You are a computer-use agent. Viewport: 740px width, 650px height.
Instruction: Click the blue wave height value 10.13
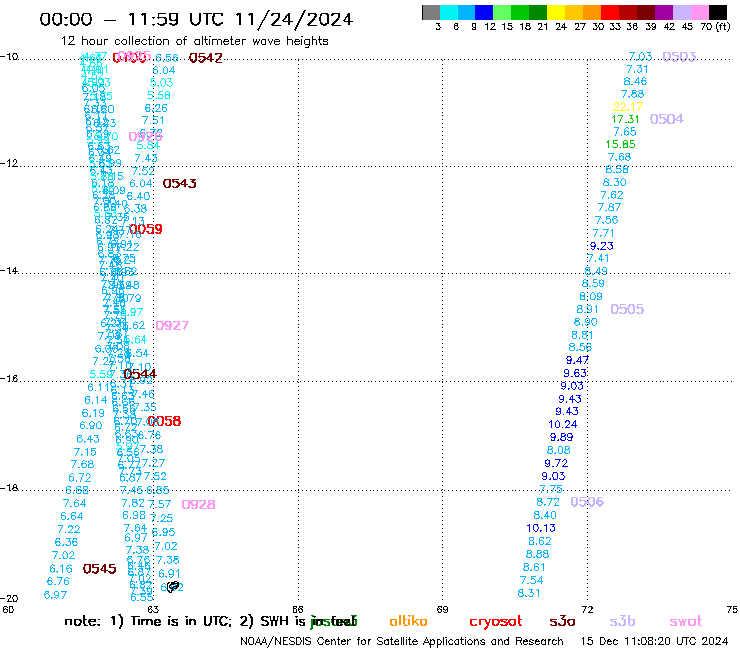(x=541, y=528)
